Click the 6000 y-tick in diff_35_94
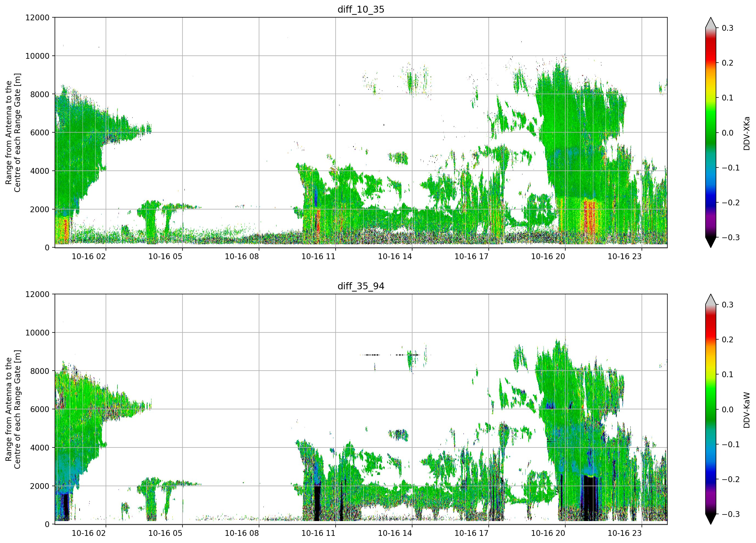 (40, 409)
